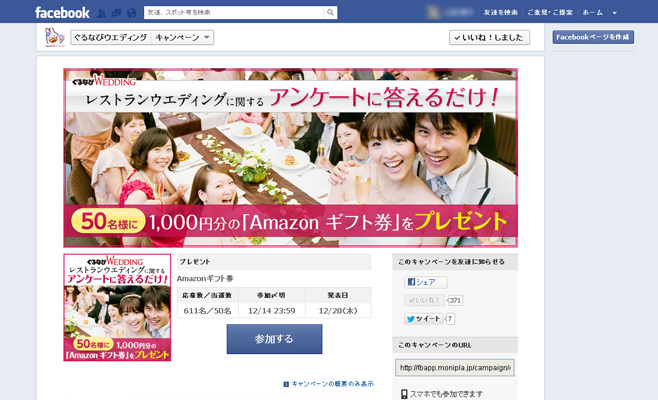The width and height of the screenshot is (658, 400).
Task: Click the Facebook シェア button
Action: [426, 282]
